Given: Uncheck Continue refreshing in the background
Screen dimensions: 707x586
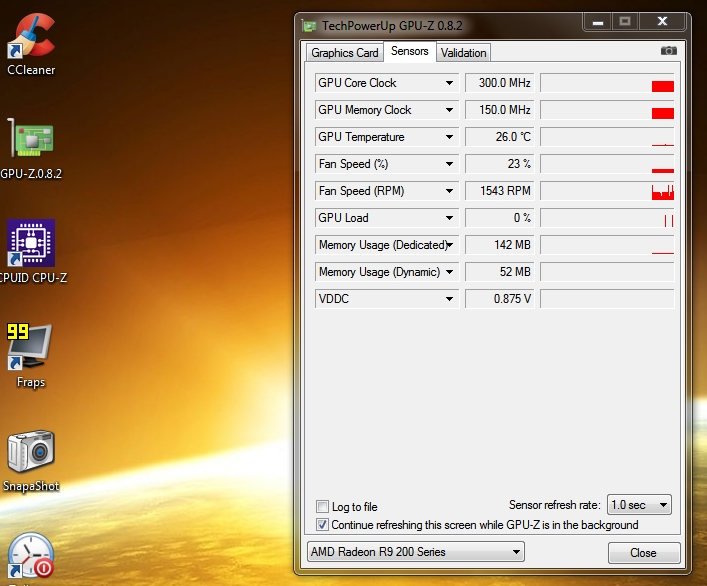Looking at the screenshot, I should 322,525.
